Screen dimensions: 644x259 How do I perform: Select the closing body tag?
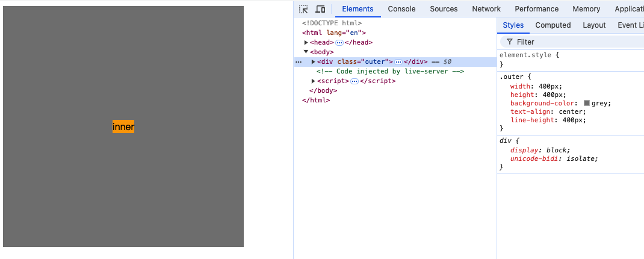coord(323,90)
